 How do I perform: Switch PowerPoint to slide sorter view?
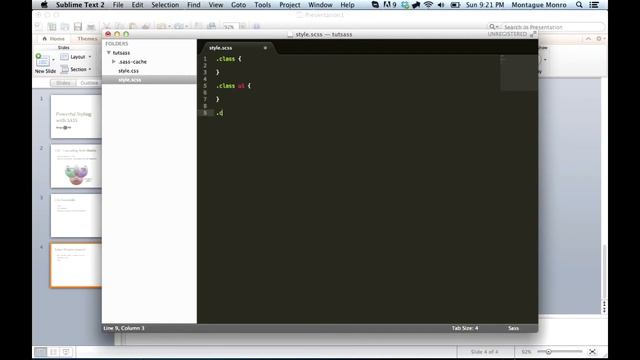[53, 351]
